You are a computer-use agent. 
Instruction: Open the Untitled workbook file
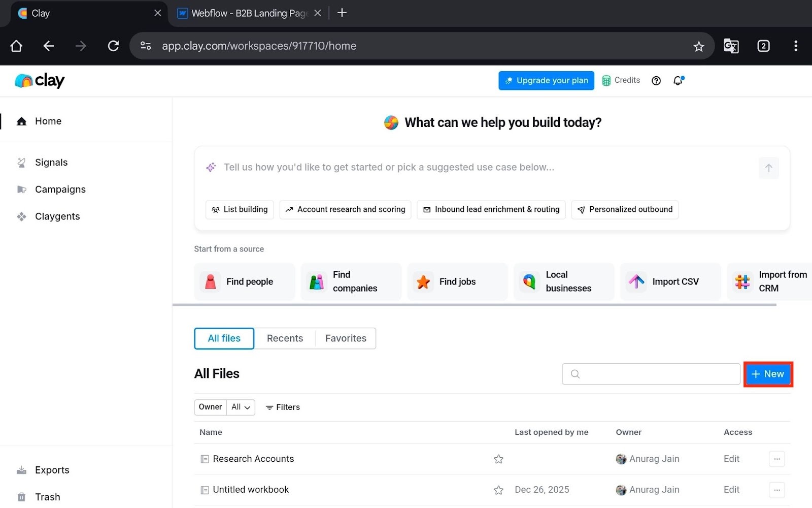(251, 490)
